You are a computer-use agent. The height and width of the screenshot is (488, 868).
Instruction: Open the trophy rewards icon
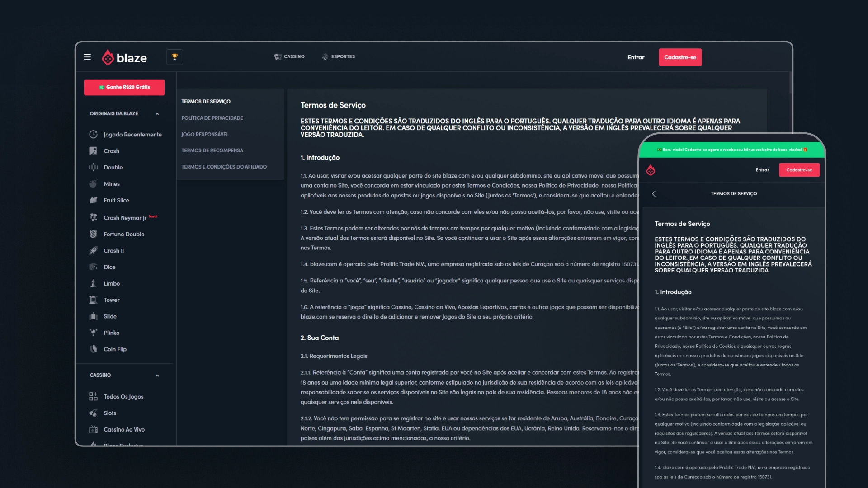pyautogui.click(x=175, y=57)
